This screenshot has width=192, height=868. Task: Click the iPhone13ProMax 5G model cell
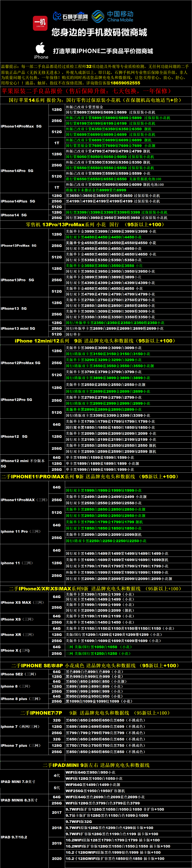[x=24, y=246]
